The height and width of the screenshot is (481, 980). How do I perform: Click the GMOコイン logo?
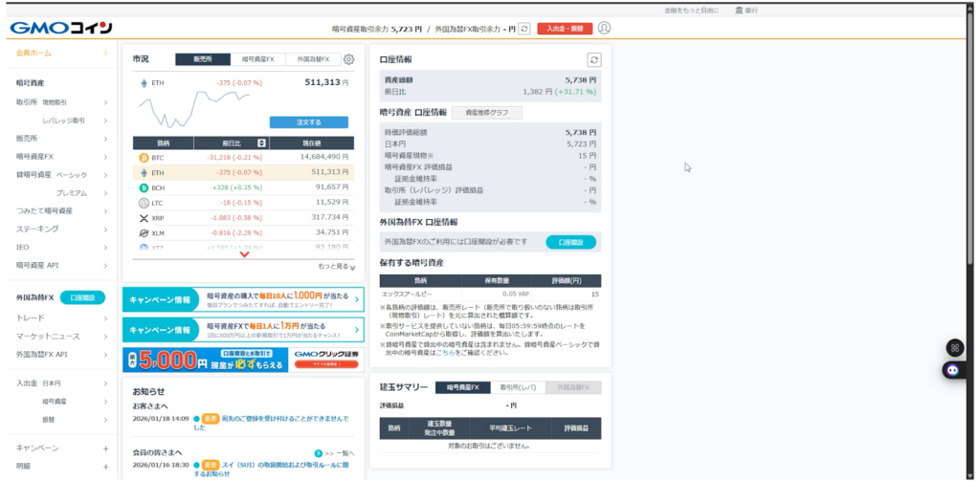coord(60,28)
